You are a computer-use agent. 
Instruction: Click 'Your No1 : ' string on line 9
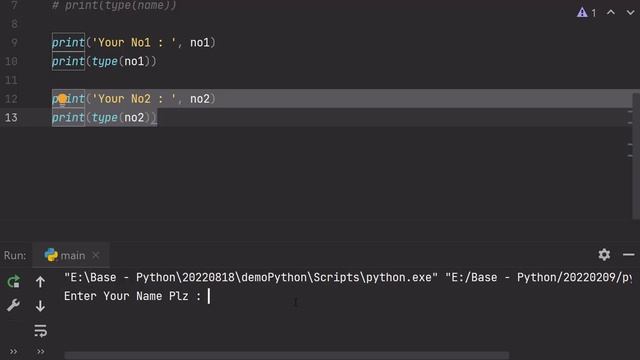pos(134,42)
